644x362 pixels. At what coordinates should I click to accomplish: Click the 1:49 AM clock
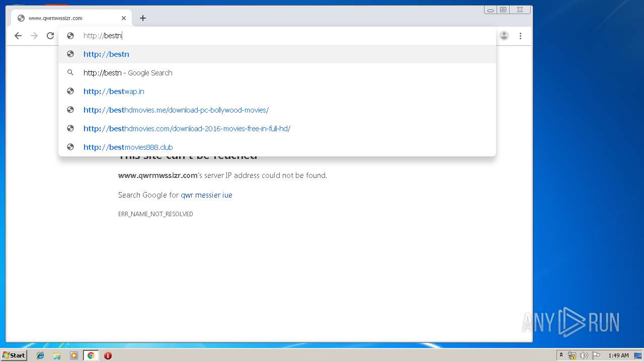(618, 355)
